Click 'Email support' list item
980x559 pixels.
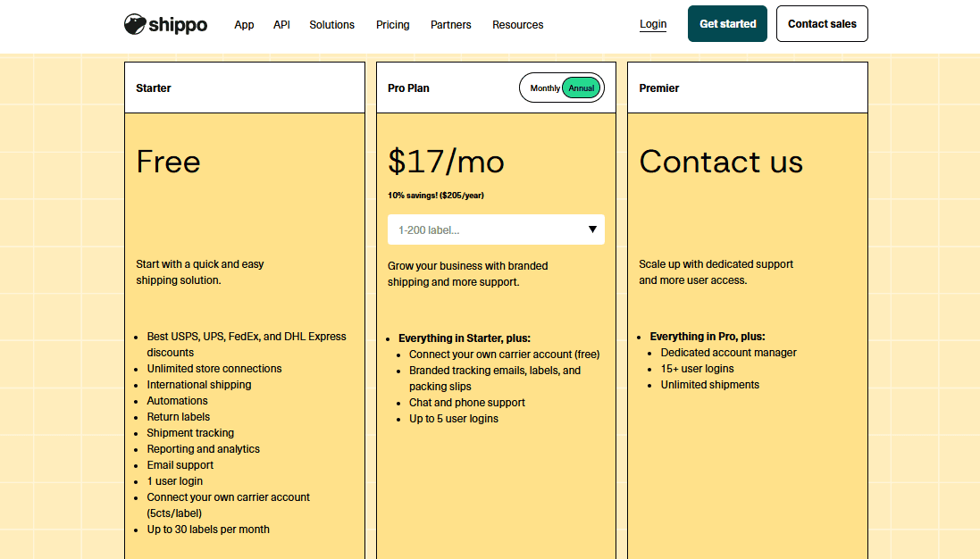180,465
